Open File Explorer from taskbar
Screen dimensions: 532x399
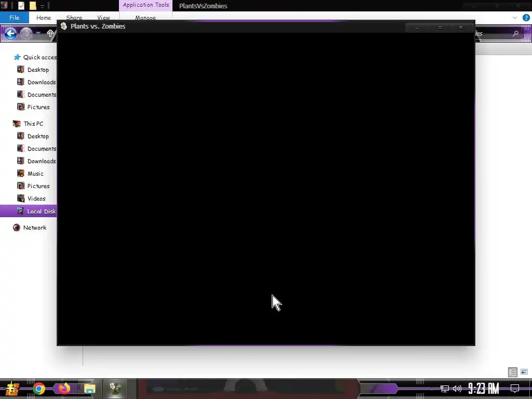tap(89, 389)
